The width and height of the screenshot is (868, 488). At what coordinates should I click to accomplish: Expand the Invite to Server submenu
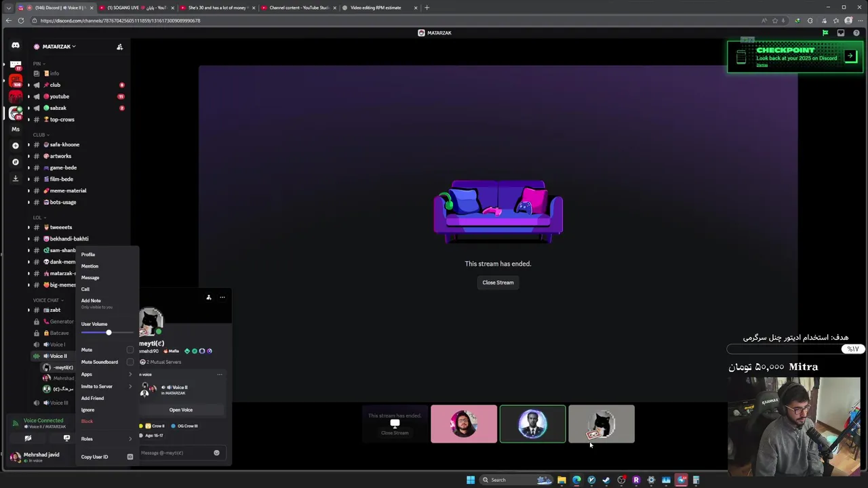pyautogui.click(x=106, y=386)
